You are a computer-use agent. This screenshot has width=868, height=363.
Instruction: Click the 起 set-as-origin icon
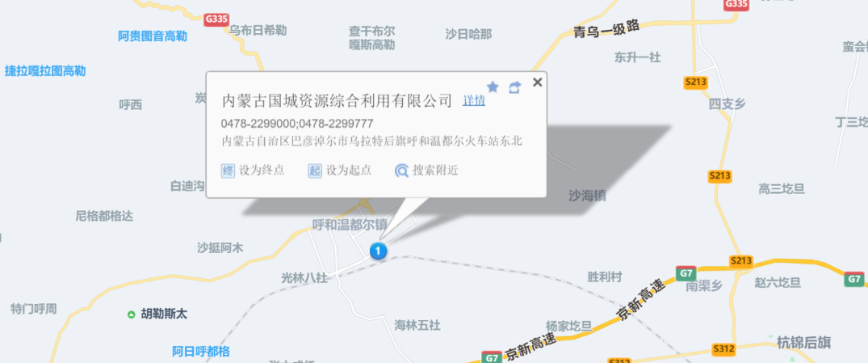point(314,170)
